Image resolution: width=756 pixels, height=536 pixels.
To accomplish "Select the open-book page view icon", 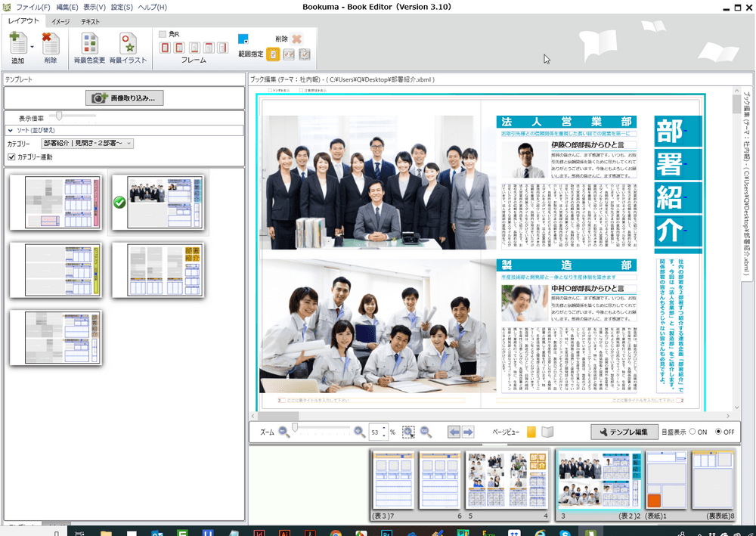I will point(547,431).
